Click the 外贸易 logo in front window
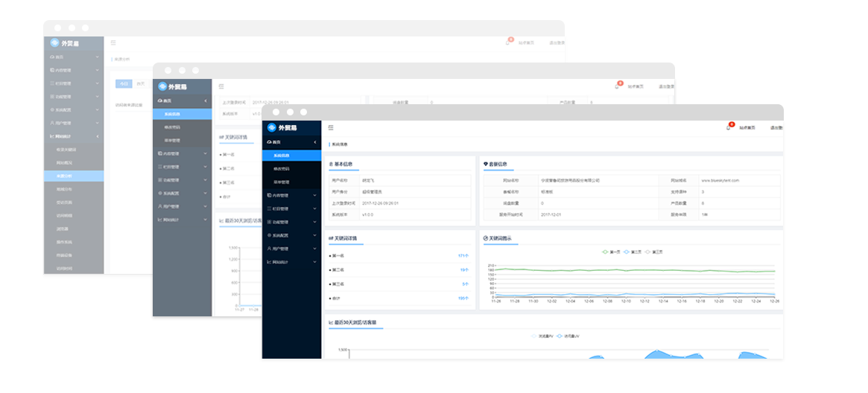 pos(283,127)
